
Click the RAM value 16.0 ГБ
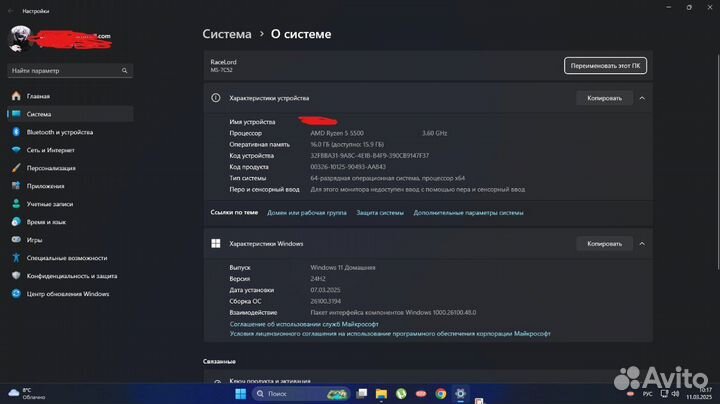coord(347,144)
